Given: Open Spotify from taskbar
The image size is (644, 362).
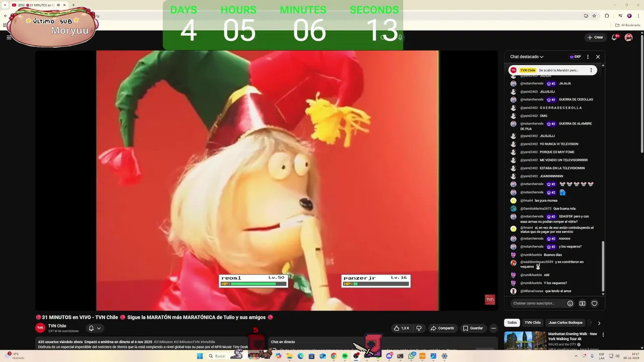Looking at the screenshot, I should pyautogui.click(x=345, y=356).
